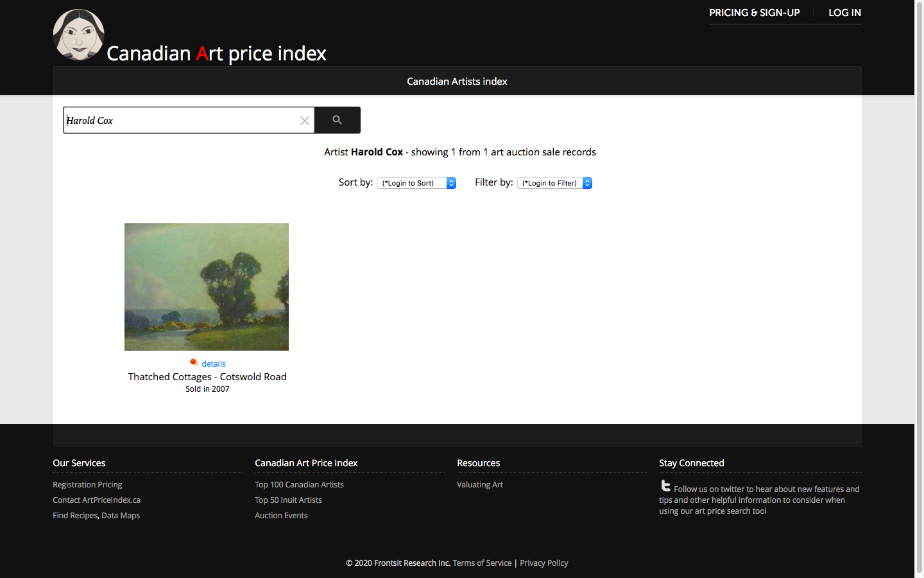This screenshot has width=924, height=578.
Task: Open the Canadian Artists index tab
Action: pyautogui.click(x=457, y=82)
